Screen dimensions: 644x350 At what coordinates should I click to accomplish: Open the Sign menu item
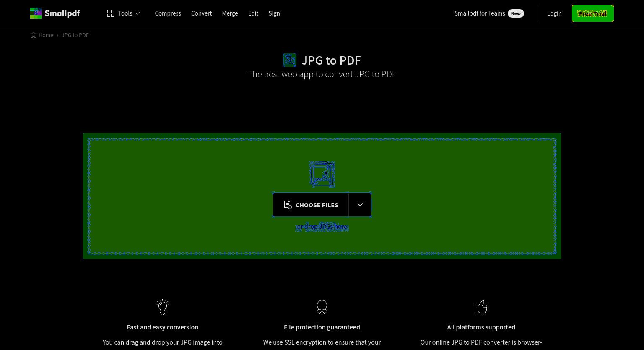click(274, 13)
